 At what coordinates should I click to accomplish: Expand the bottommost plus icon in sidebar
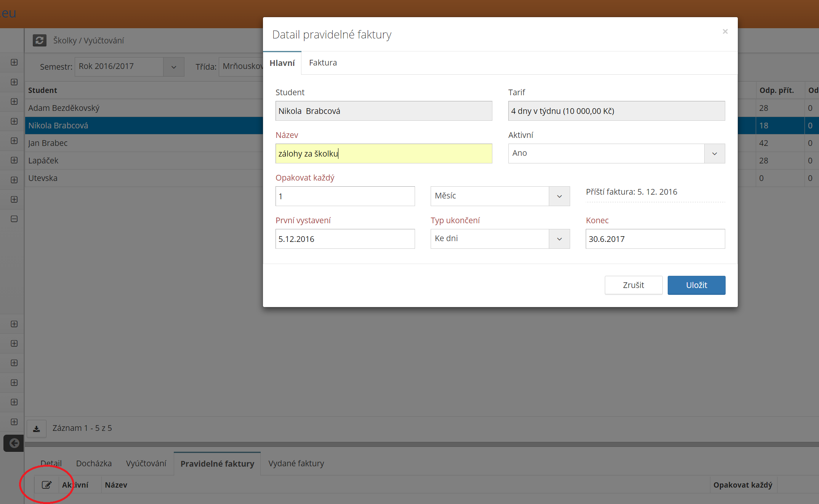tap(14, 422)
